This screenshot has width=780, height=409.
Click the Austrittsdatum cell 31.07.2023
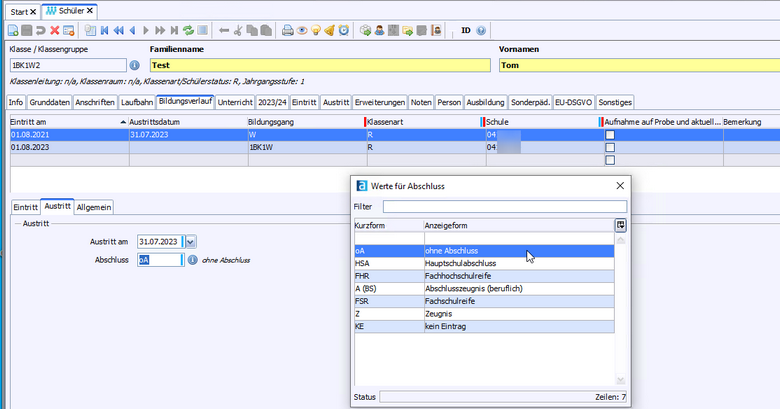189,135
